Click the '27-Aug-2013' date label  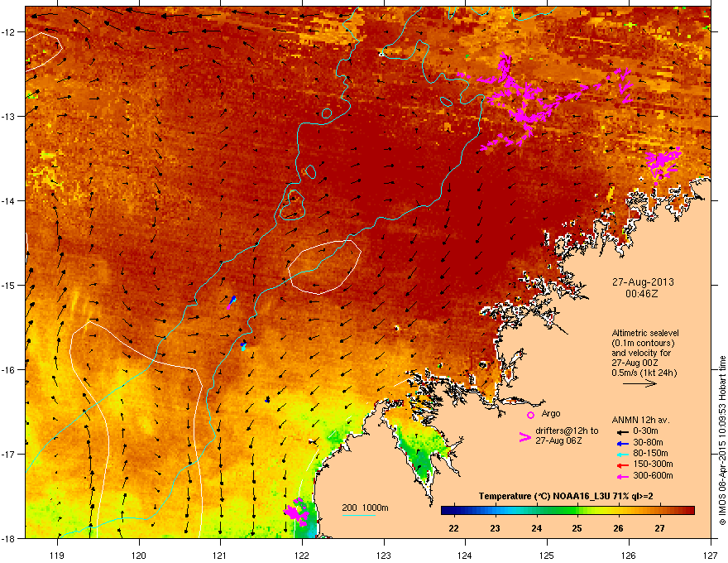point(643,282)
